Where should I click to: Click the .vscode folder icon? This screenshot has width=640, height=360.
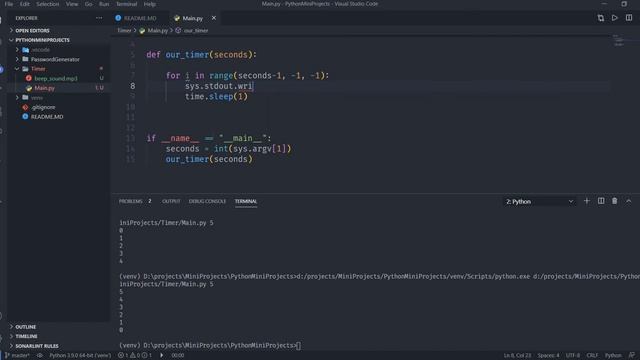(25, 50)
